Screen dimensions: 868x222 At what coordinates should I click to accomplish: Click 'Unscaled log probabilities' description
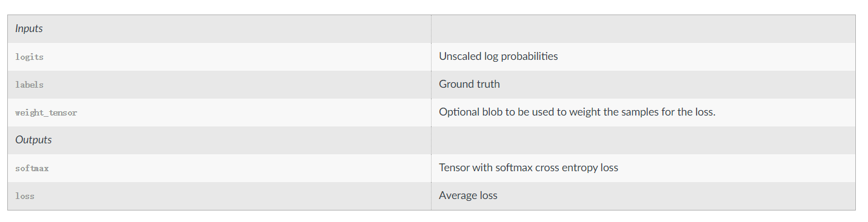(498, 56)
